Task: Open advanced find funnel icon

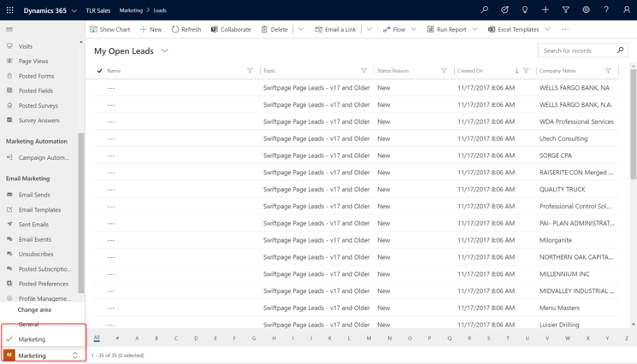Action: pos(565,9)
